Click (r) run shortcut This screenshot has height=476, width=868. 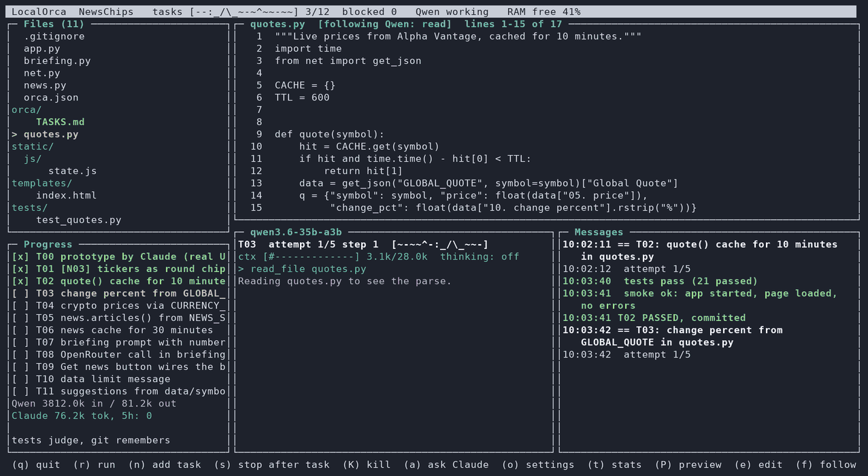tap(94, 464)
